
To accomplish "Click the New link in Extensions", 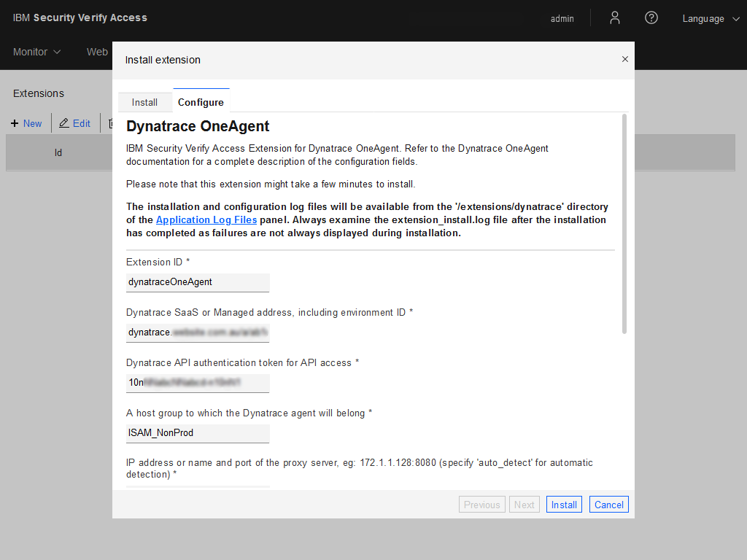I will coord(32,123).
